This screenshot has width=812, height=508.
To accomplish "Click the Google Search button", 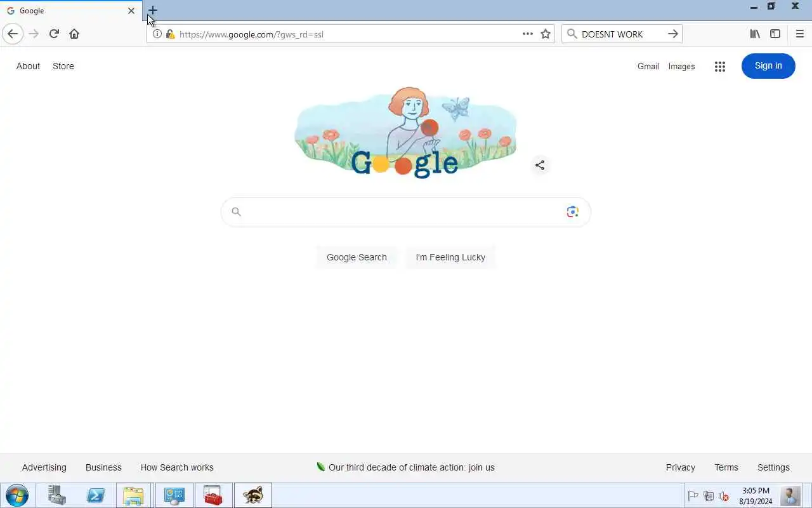I will coord(357,257).
